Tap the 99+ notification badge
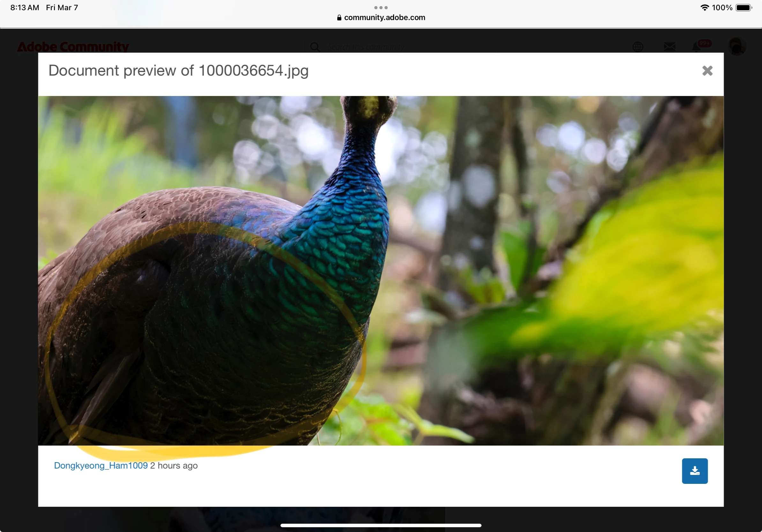The height and width of the screenshot is (532, 762). click(x=704, y=43)
